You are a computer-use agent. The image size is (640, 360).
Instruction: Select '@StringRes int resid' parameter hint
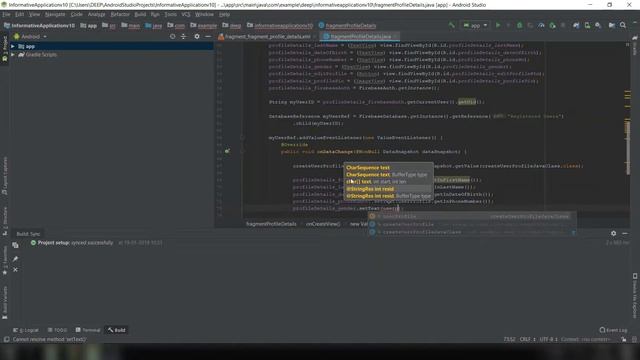(370, 189)
